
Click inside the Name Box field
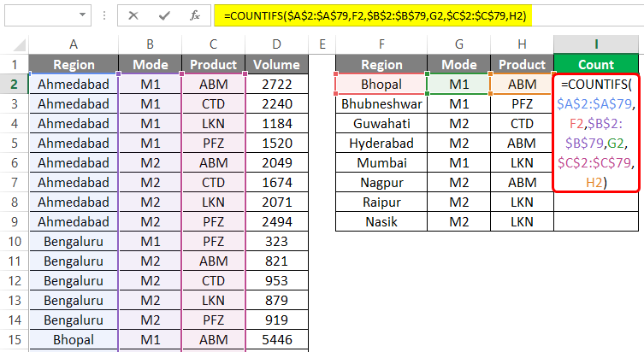tap(38, 15)
